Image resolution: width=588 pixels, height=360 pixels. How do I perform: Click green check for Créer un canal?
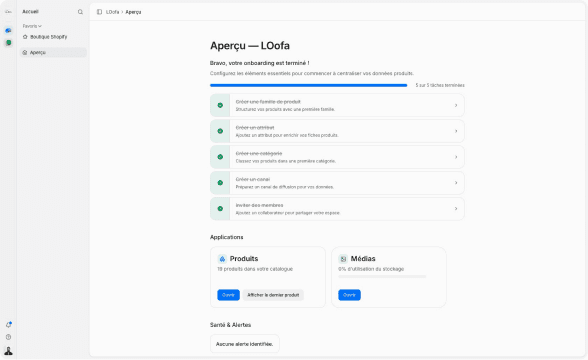220,183
